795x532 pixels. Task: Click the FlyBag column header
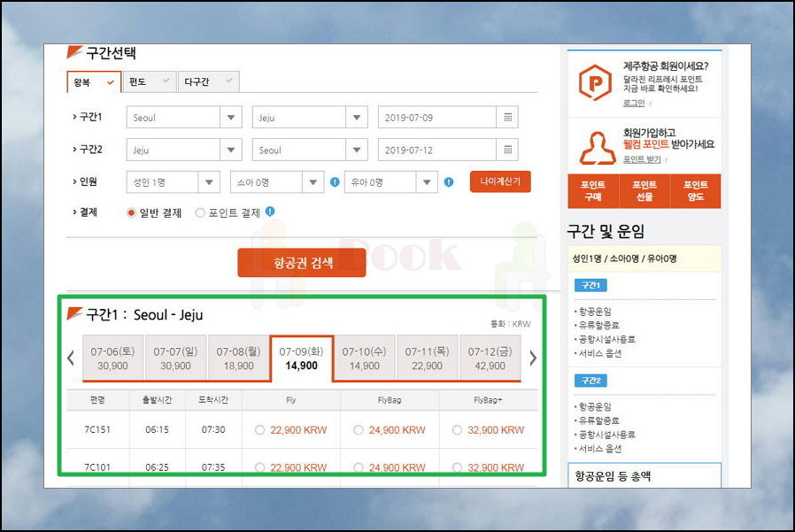click(390, 400)
